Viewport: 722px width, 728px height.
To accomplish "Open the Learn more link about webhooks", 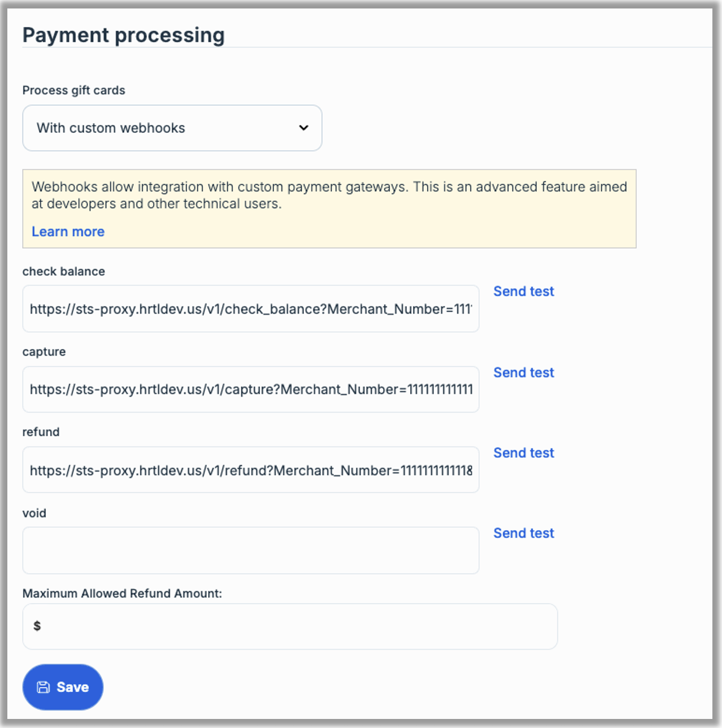I will click(68, 232).
